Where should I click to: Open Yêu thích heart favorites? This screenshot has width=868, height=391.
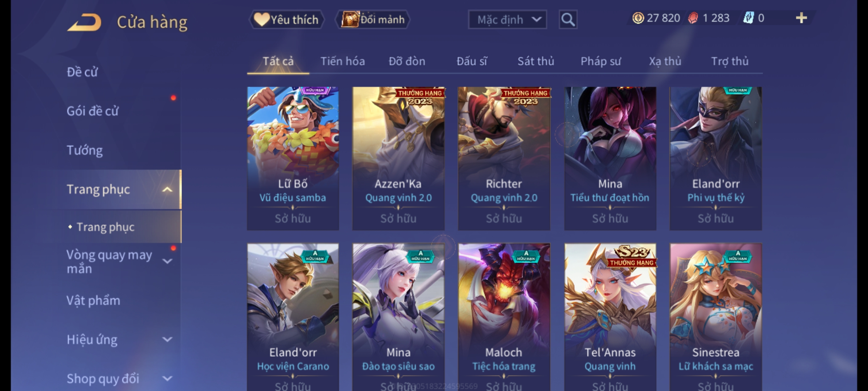(x=286, y=20)
